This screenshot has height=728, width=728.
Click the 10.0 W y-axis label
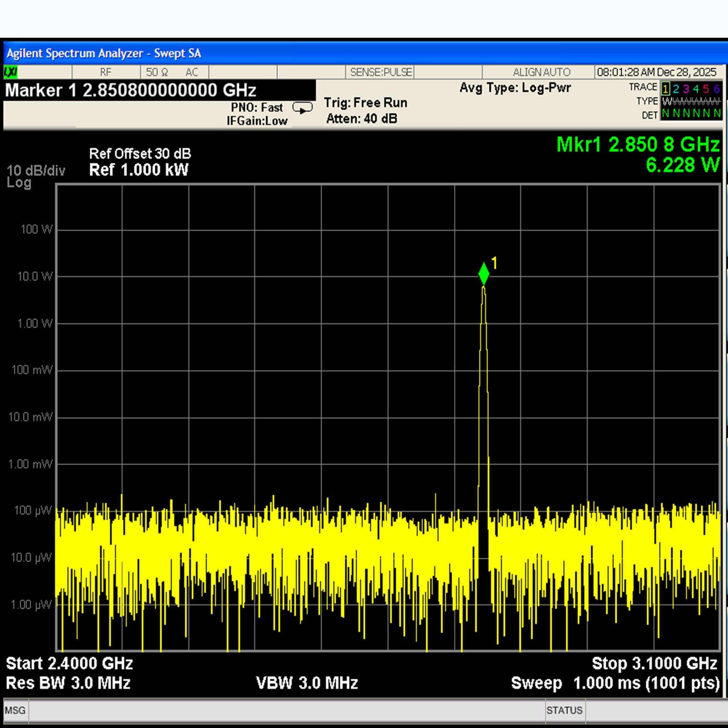(x=35, y=277)
